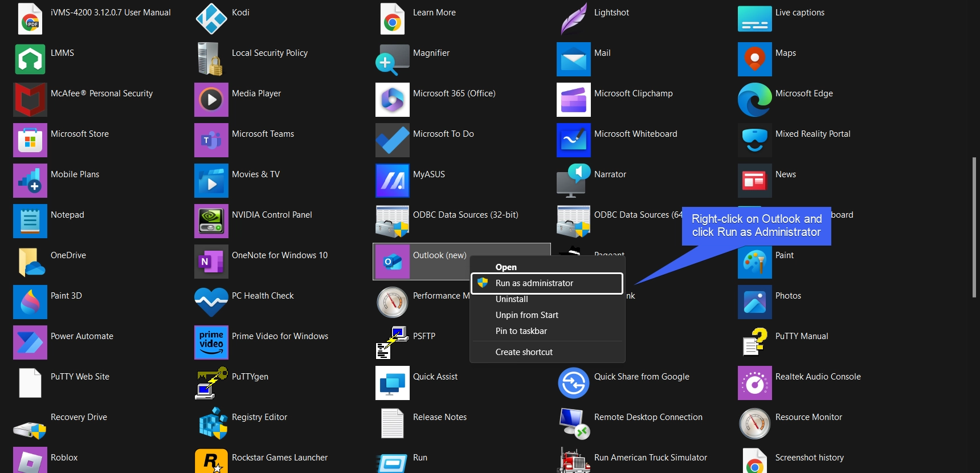Click the Learn More label
Viewport: 980px width, 473px height.
434,13
